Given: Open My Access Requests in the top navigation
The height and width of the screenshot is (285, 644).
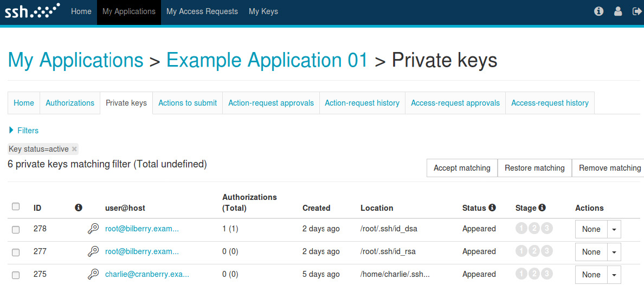Looking at the screenshot, I should pyautogui.click(x=202, y=11).
